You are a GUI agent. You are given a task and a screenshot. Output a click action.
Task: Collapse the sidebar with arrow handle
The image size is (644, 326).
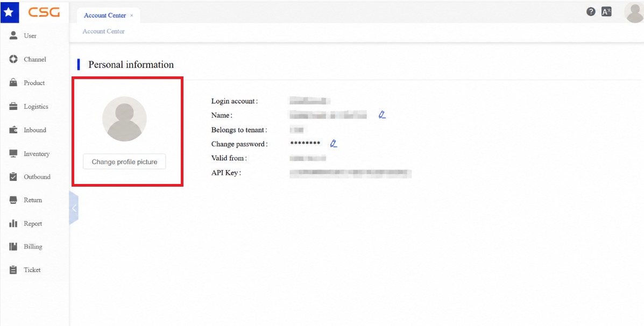[74, 208]
